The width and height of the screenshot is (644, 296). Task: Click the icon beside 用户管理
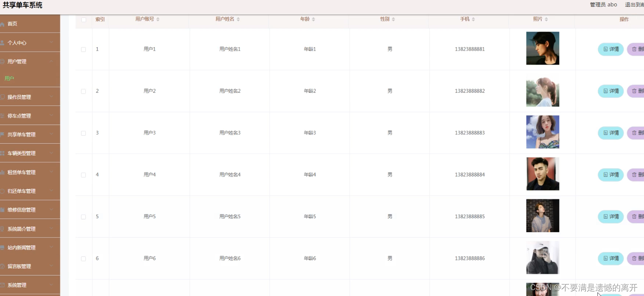[2, 61]
